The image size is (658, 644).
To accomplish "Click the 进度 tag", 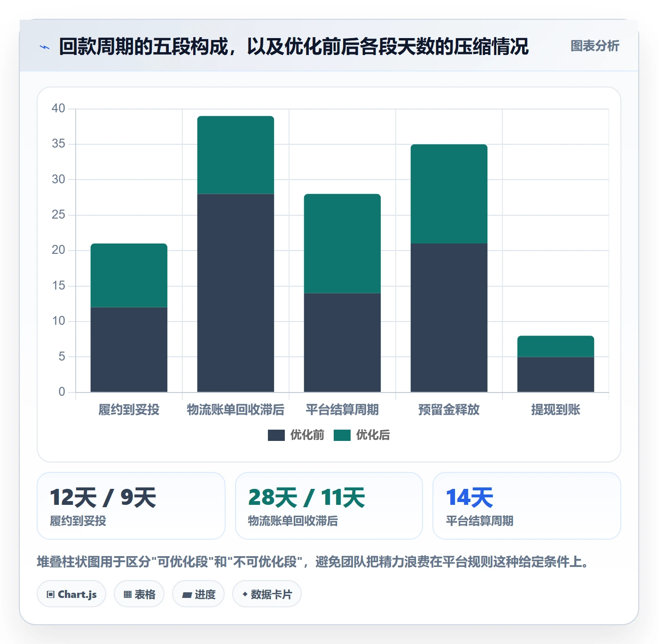I will [x=198, y=594].
